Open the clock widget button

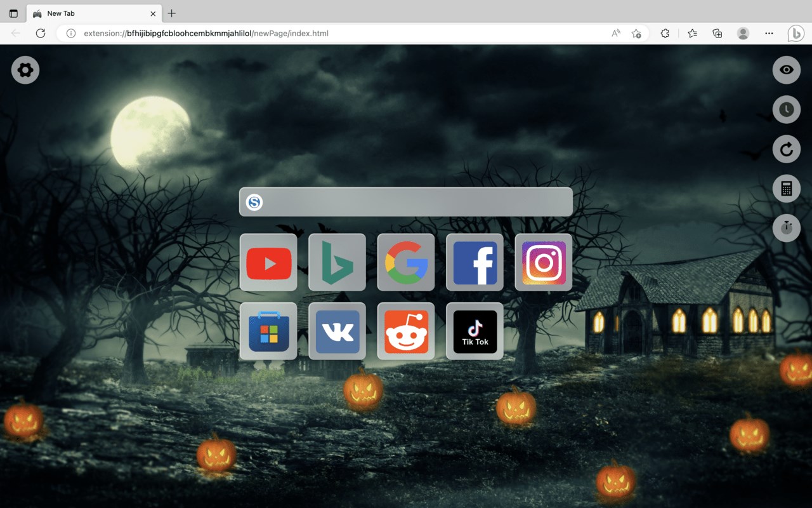pyautogui.click(x=787, y=110)
